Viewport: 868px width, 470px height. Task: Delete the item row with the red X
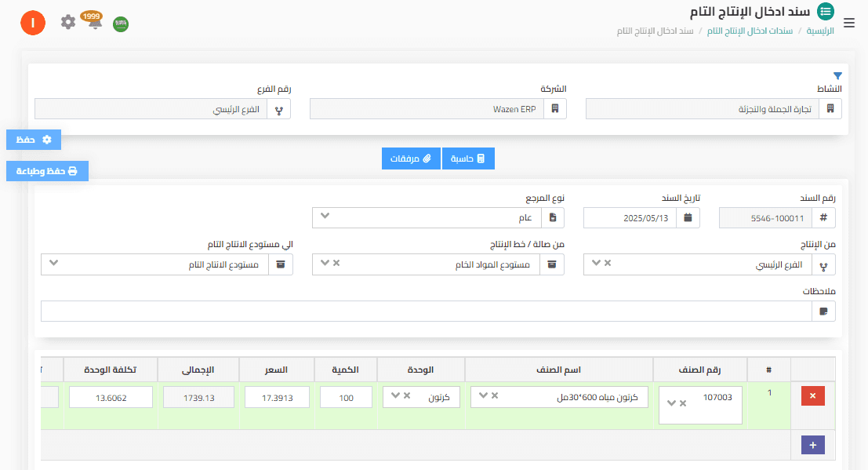tap(812, 395)
